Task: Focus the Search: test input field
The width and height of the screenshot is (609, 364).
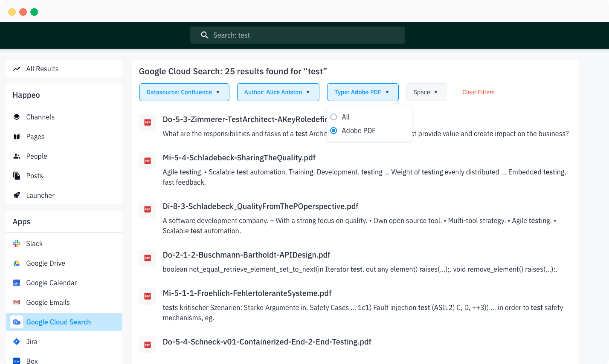Action: coord(297,35)
